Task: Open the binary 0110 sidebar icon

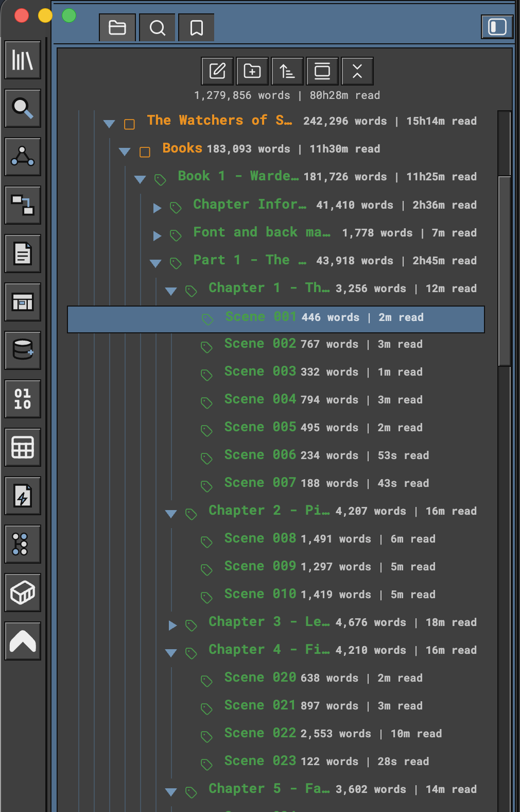Action: [23, 399]
